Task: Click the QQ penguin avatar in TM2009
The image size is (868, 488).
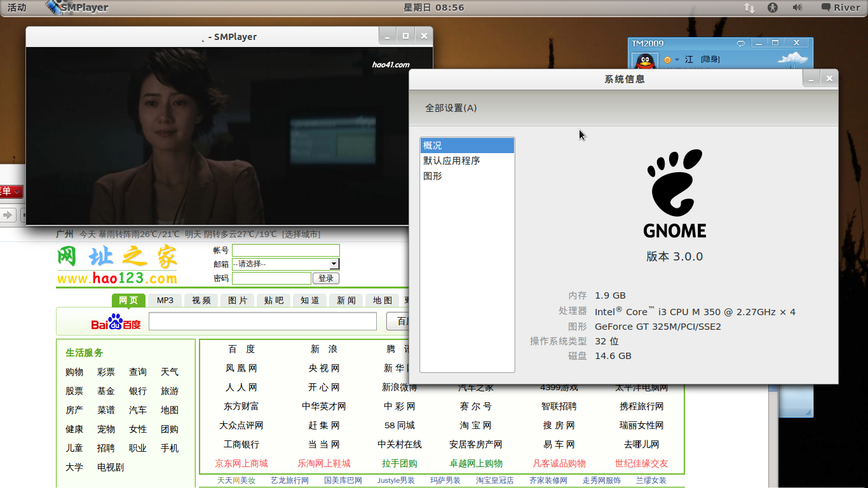Action: tap(645, 62)
